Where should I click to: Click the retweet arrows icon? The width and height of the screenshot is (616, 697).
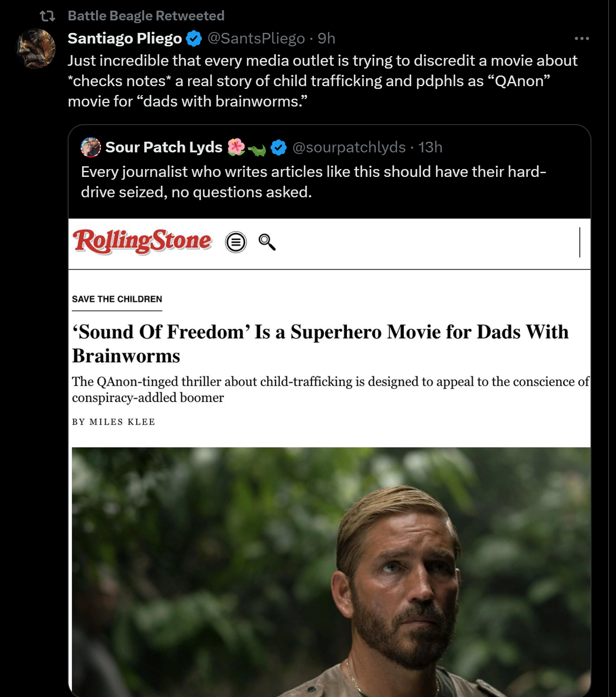47,16
